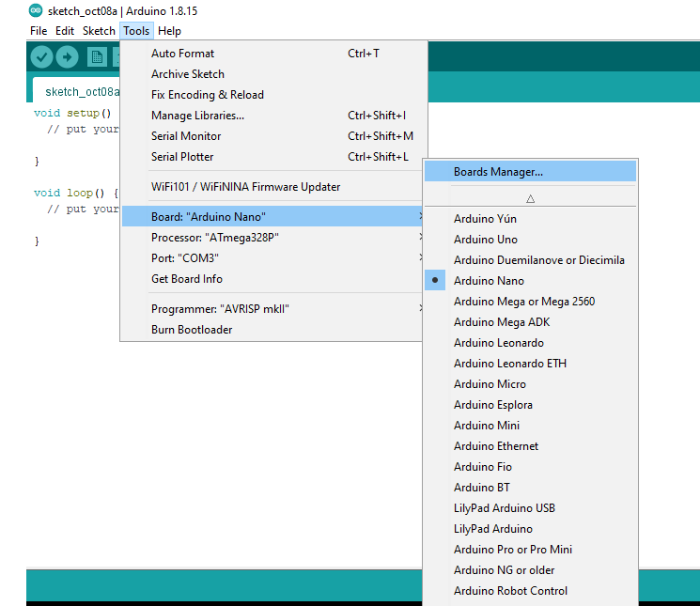Expand the Port: "COM3" submenu
This screenshot has width=700, height=606.
[272, 258]
